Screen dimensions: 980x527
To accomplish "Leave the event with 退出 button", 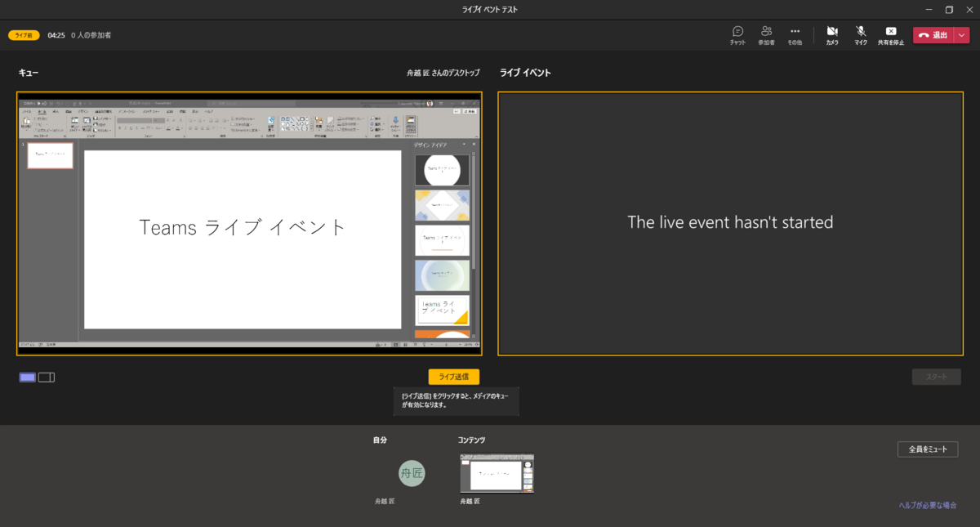I will coord(933,35).
